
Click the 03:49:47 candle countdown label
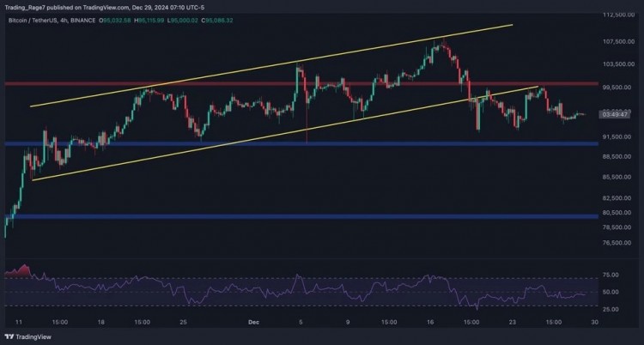click(615, 114)
